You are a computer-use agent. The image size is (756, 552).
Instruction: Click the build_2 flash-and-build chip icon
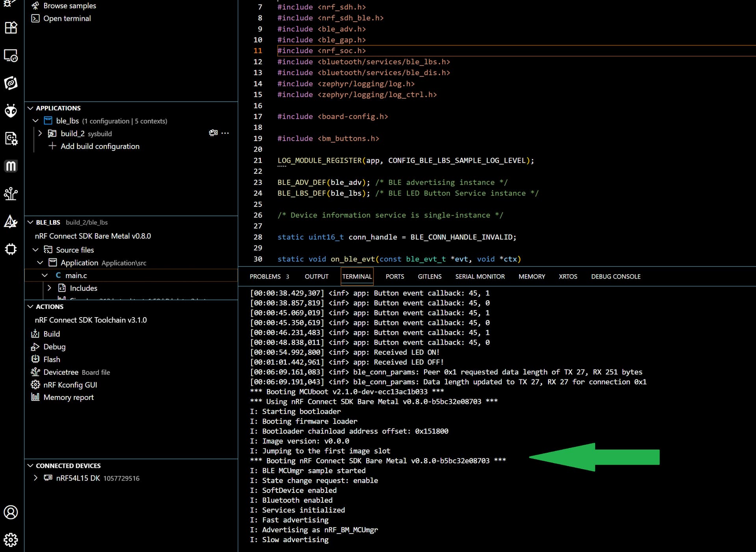[213, 133]
